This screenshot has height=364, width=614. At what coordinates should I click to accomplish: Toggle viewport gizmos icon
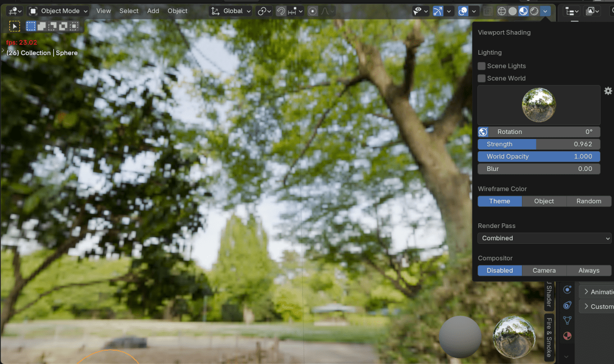(438, 11)
